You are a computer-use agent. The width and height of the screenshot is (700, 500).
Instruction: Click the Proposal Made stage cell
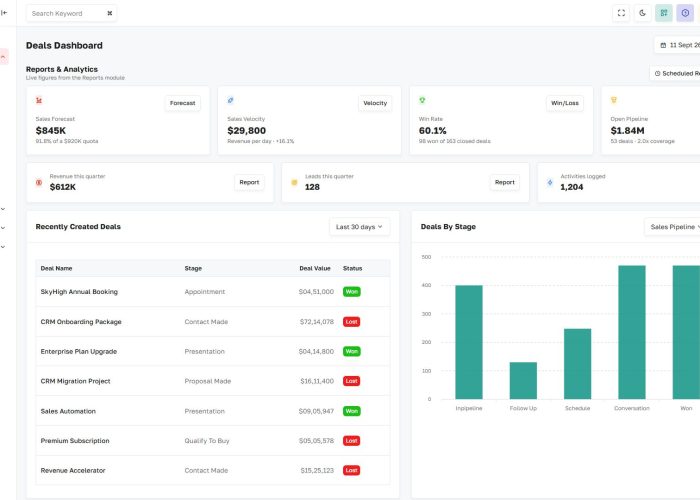208,381
